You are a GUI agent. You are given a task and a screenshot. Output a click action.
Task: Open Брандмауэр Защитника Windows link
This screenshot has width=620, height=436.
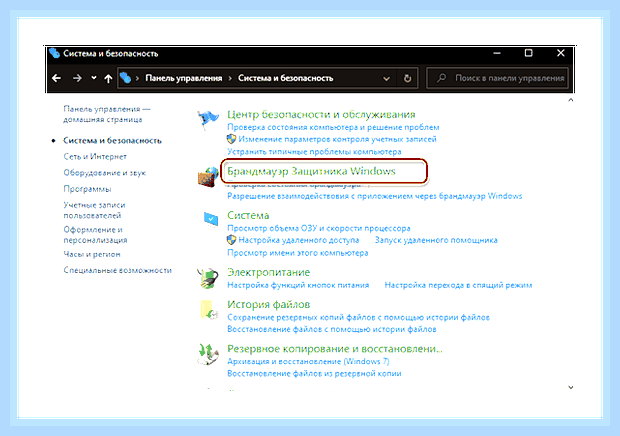tap(311, 171)
